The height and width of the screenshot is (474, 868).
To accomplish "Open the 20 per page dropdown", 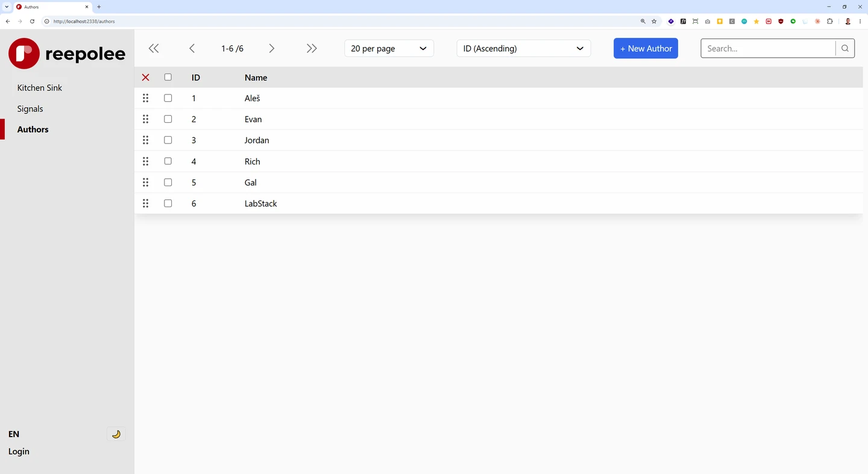I will tap(389, 48).
